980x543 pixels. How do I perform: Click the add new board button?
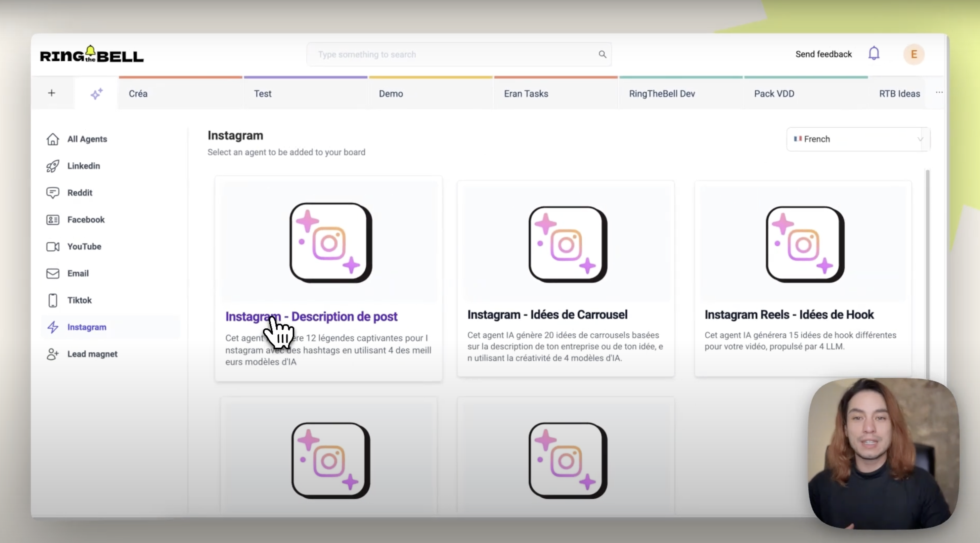[52, 93]
